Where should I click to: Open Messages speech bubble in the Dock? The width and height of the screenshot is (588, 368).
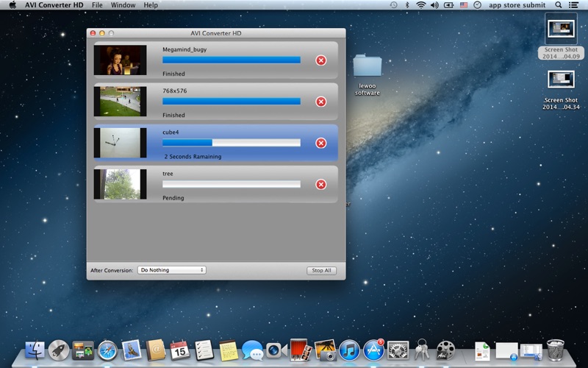[x=252, y=350]
